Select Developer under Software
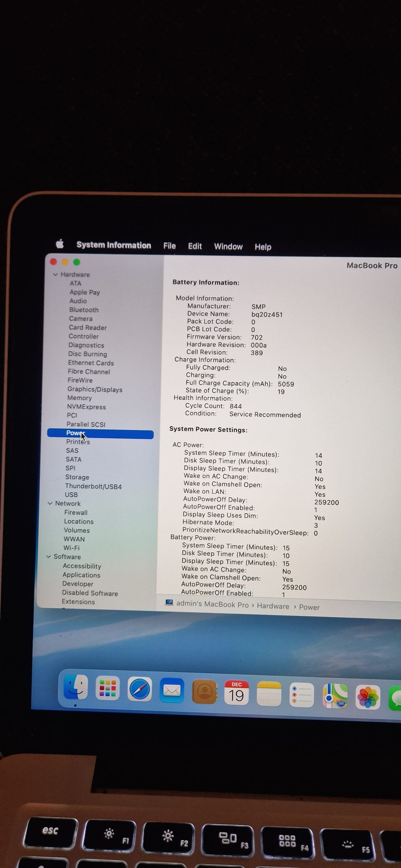Viewport: 401px width, 868px height. 78,584
